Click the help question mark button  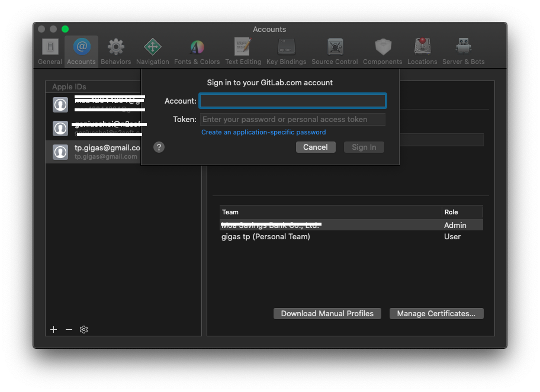159,147
